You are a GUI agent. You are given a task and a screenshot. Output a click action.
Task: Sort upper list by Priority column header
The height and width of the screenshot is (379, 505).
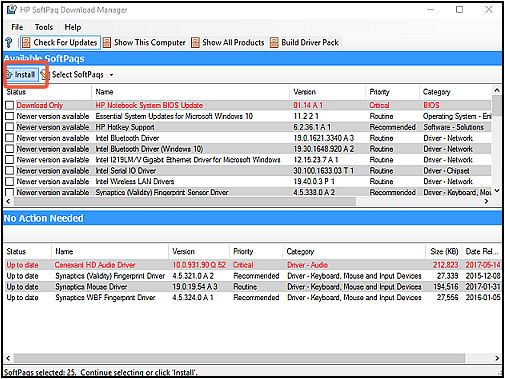coord(392,92)
